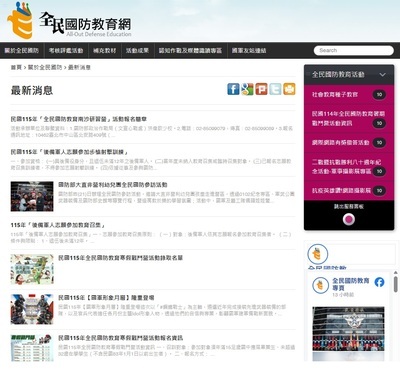Image resolution: width=400 pixels, height=386 pixels.
Task: Click 10 badge beside 社會教育種子教官
Action: (x=379, y=95)
